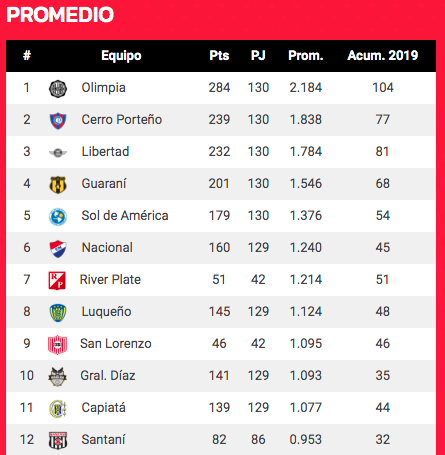Click the Capiatá club logo

(x=58, y=409)
